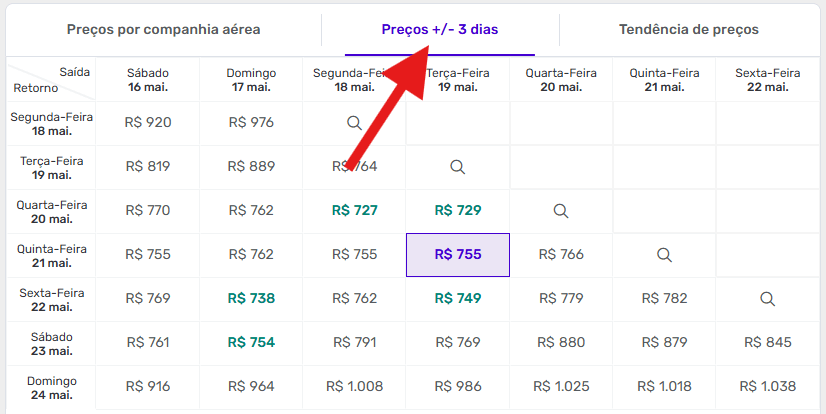Open the Tendência de preços tab
Viewport: 826px width, 414px height.
[688, 30]
